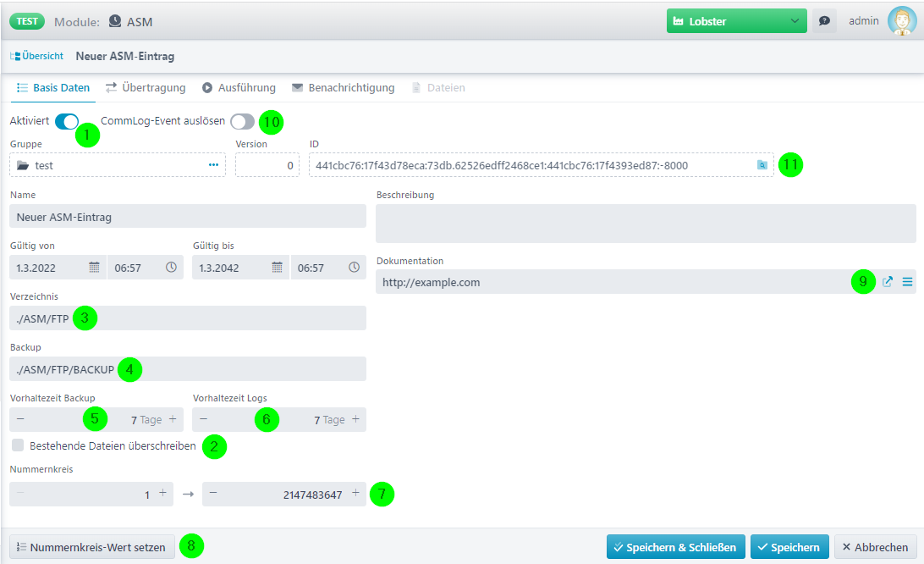
Task: Click the Verzeichnis field ./ASM/FTP
Action: 188,318
